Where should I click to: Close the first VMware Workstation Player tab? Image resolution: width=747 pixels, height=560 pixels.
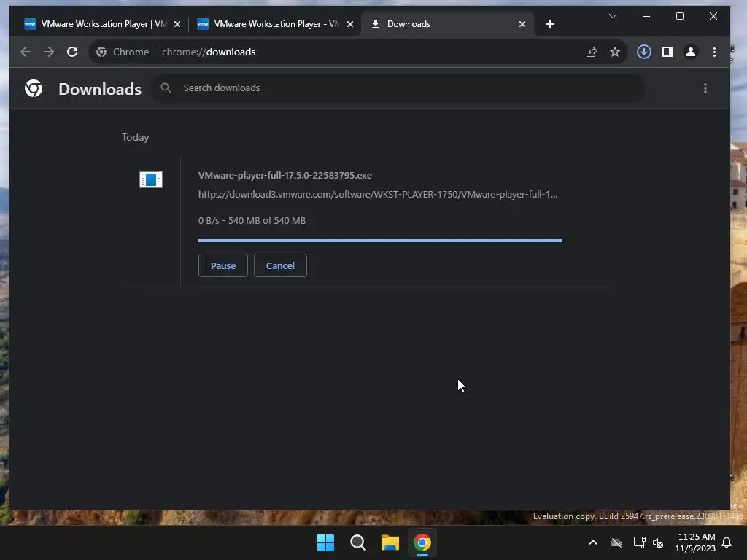coord(177,24)
